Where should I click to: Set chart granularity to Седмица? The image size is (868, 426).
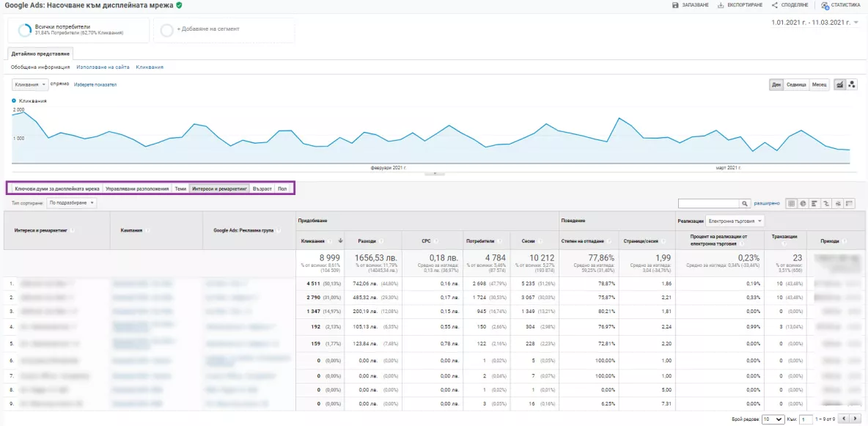(796, 84)
